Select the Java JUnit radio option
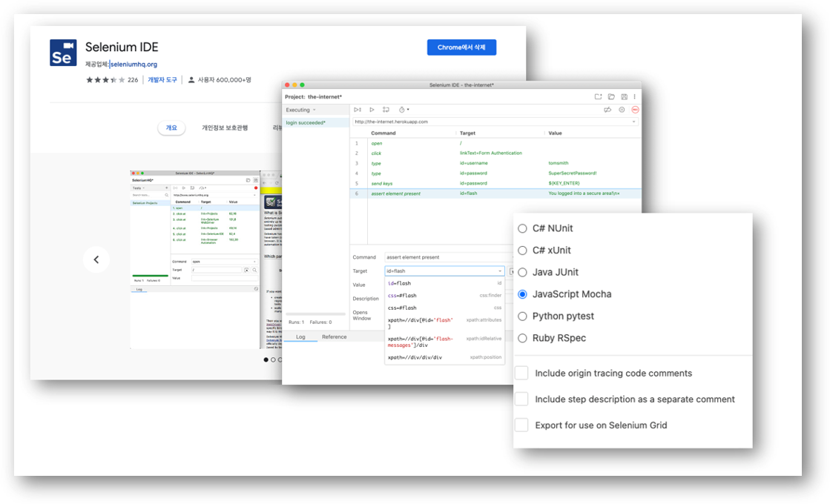The width and height of the screenshot is (830, 504). coord(522,272)
